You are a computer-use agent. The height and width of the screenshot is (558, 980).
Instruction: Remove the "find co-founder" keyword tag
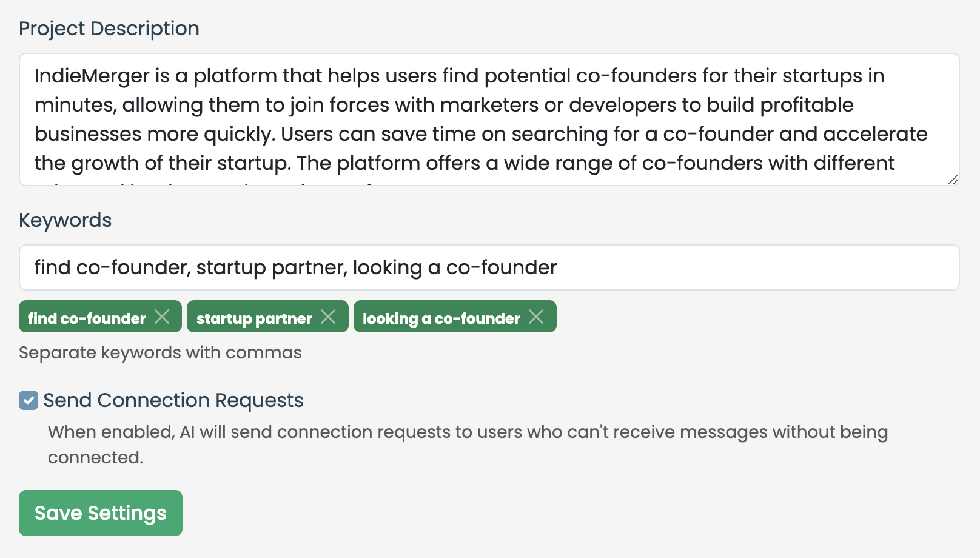point(162,317)
